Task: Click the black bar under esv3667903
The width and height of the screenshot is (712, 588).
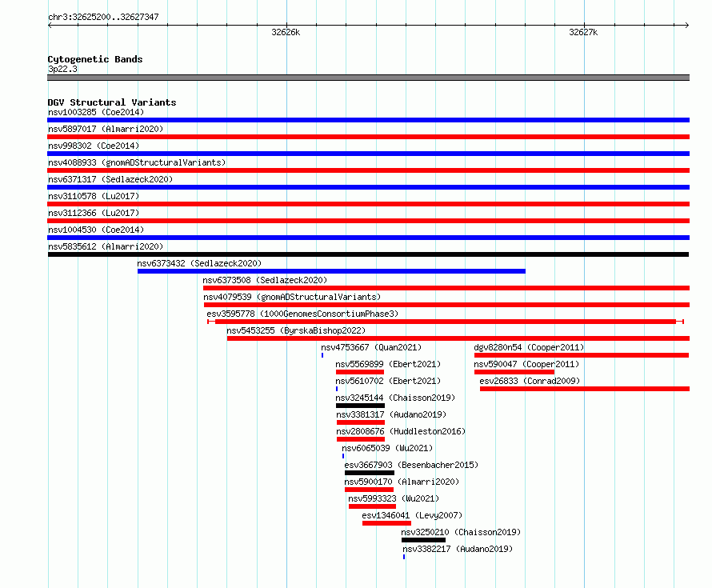Action: click(x=370, y=473)
